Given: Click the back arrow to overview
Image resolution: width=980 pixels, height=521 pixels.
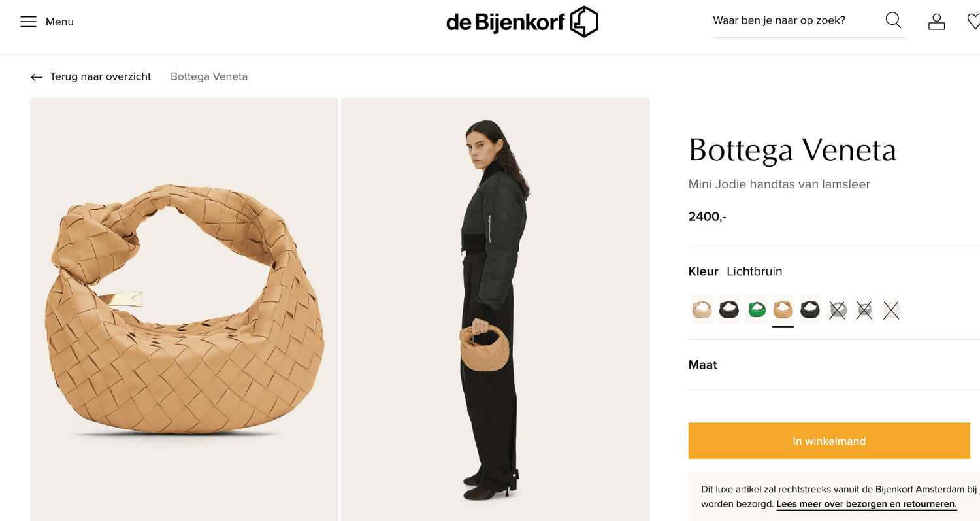Looking at the screenshot, I should tap(37, 77).
